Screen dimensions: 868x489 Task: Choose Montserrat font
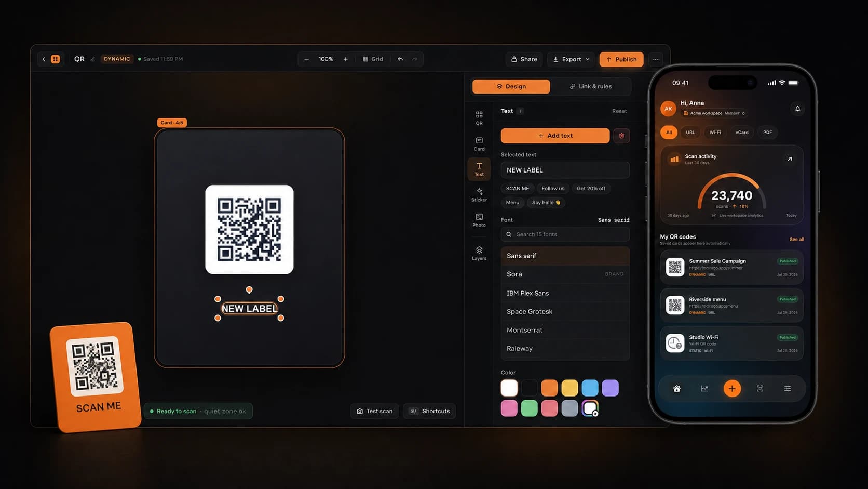[565, 330]
